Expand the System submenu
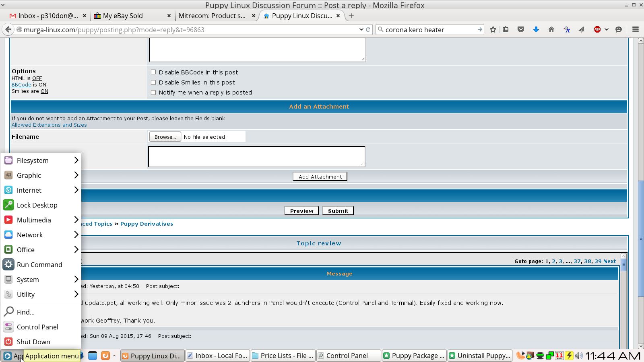 [x=41, y=280]
